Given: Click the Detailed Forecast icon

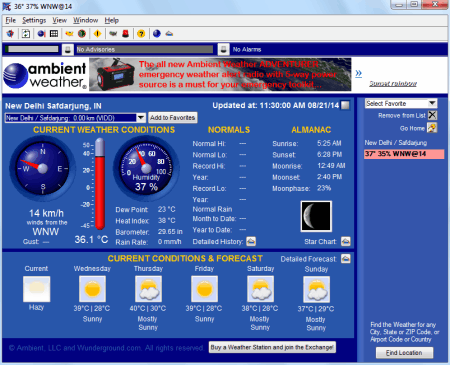Looking at the screenshot, I should [x=346, y=259].
